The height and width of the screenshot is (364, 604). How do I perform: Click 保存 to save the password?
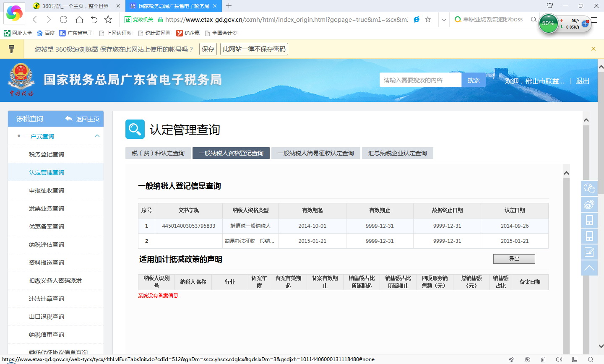(208, 49)
